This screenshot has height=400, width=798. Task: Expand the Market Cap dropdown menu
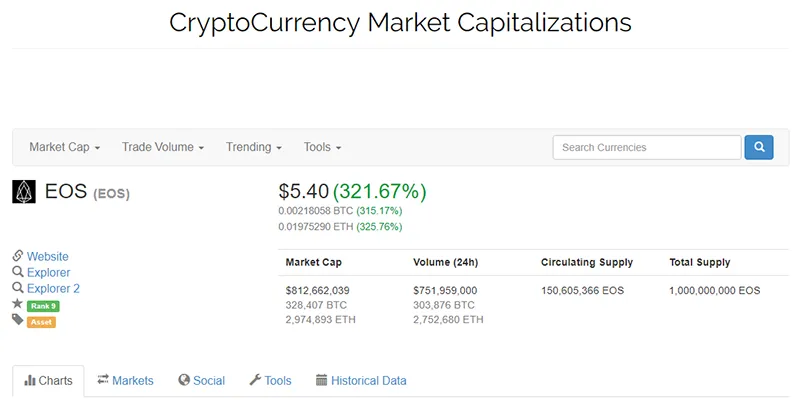pos(65,147)
